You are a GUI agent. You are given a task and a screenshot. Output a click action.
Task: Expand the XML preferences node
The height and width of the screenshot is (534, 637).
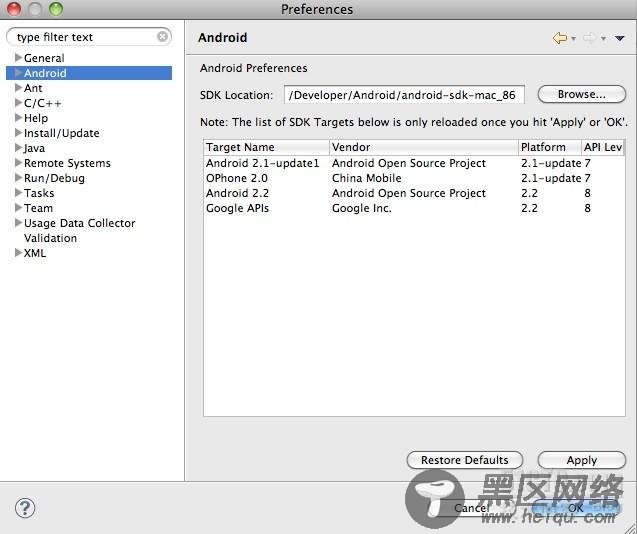(18, 253)
